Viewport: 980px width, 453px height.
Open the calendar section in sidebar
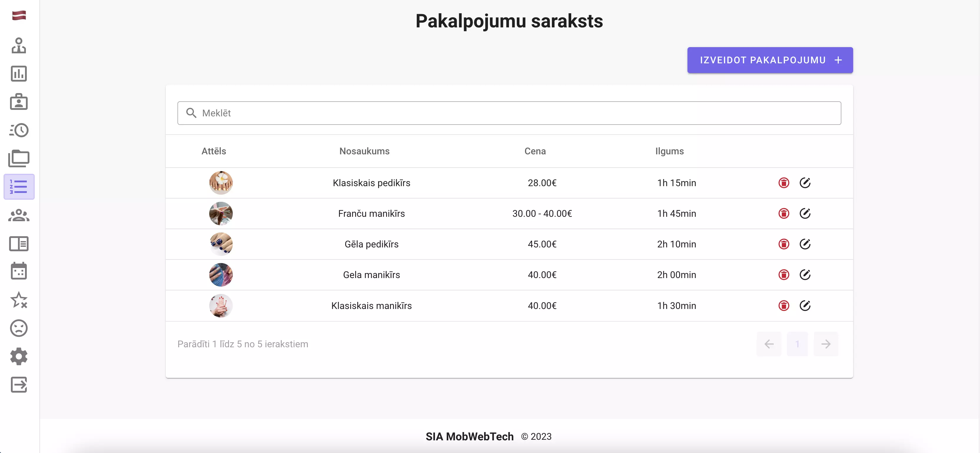click(x=19, y=271)
